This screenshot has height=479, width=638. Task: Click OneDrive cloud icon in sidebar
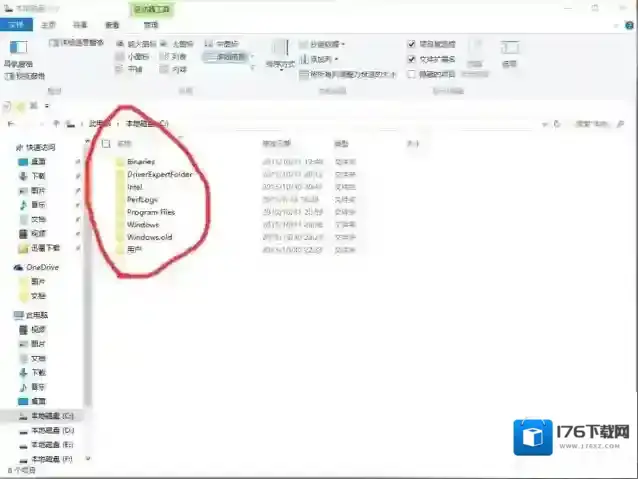(x=18, y=267)
